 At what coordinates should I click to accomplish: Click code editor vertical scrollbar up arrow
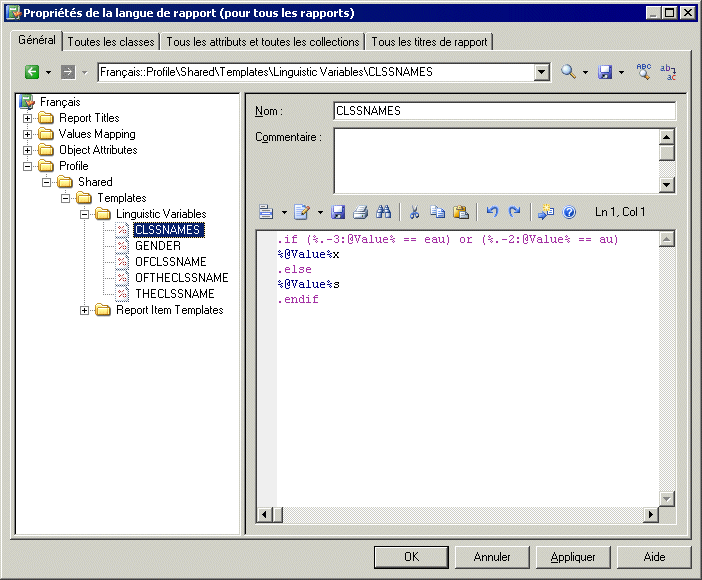(667, 240)
